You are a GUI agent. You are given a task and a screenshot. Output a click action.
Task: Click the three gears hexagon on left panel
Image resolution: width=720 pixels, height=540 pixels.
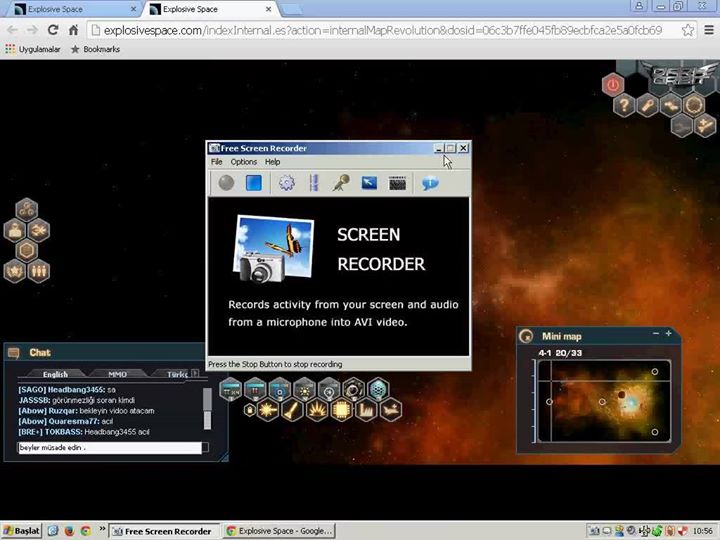26,210
